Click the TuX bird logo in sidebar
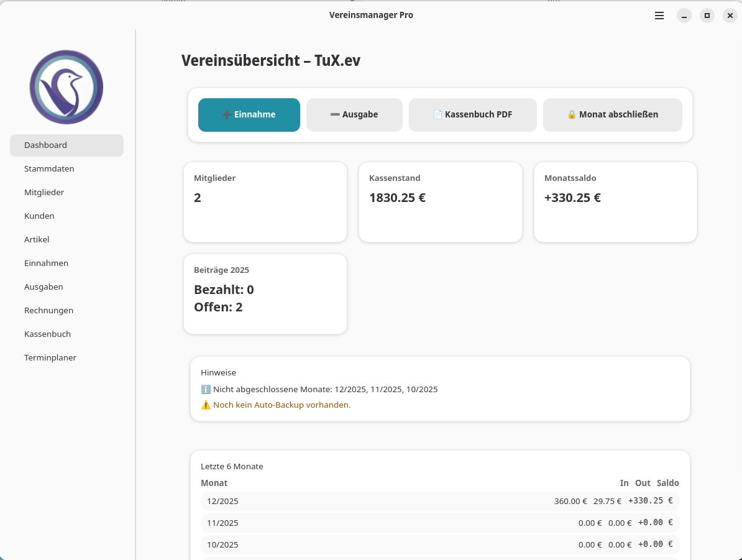The width and height of the screenshot is (742, 560). (66, 87)
